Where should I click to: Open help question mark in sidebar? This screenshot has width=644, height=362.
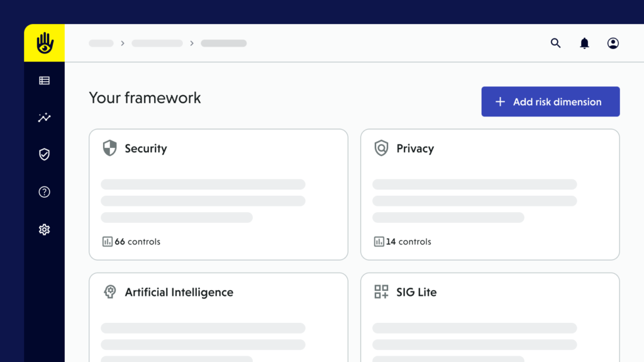(44, 192)
